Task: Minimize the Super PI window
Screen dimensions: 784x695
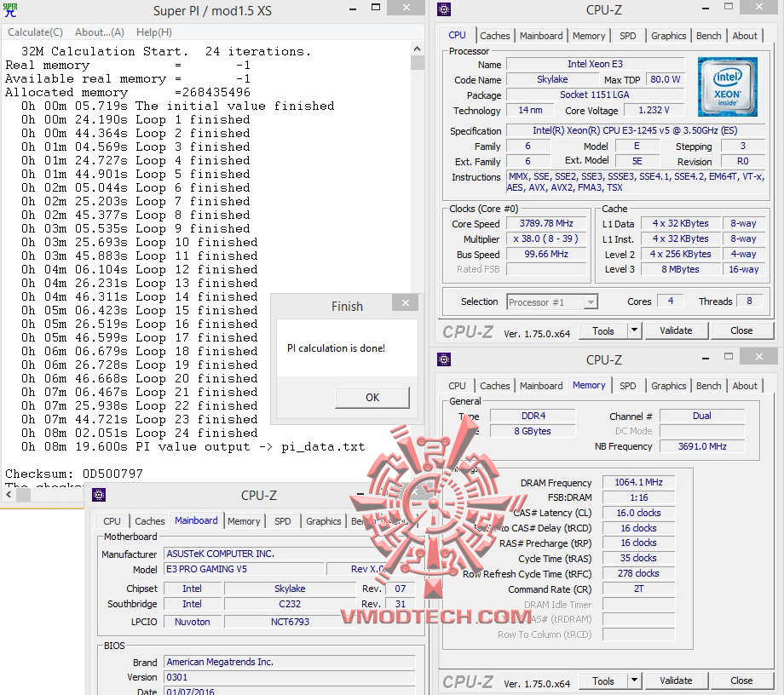Action: (x=353, y=8)
